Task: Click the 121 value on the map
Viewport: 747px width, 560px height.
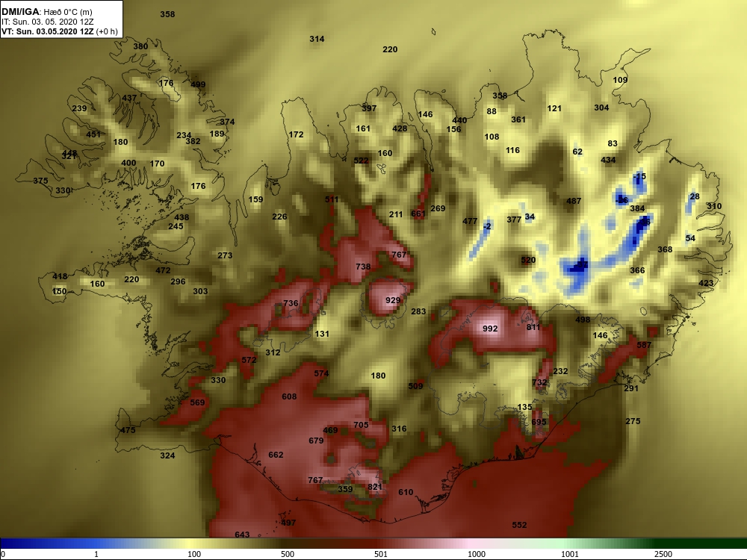Action: (x=554, y=108)
